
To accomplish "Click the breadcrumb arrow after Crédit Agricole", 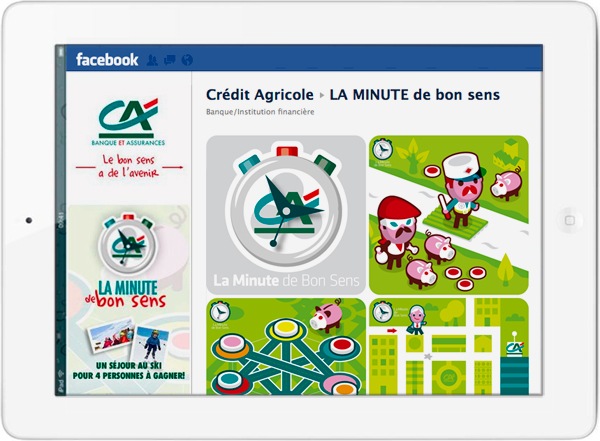I will point(322,95).
